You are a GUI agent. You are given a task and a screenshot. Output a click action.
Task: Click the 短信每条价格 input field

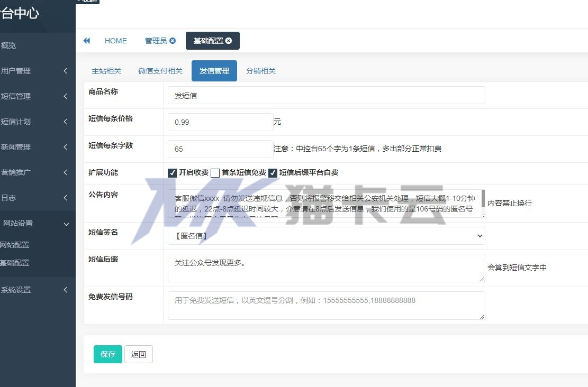(221, 122)
